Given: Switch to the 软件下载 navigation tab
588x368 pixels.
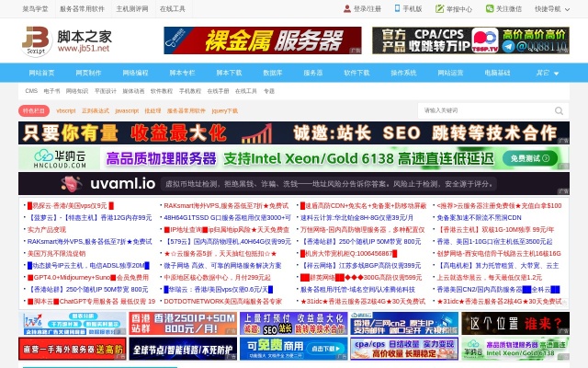Looking at the screenshot, I should pos(356,72).
